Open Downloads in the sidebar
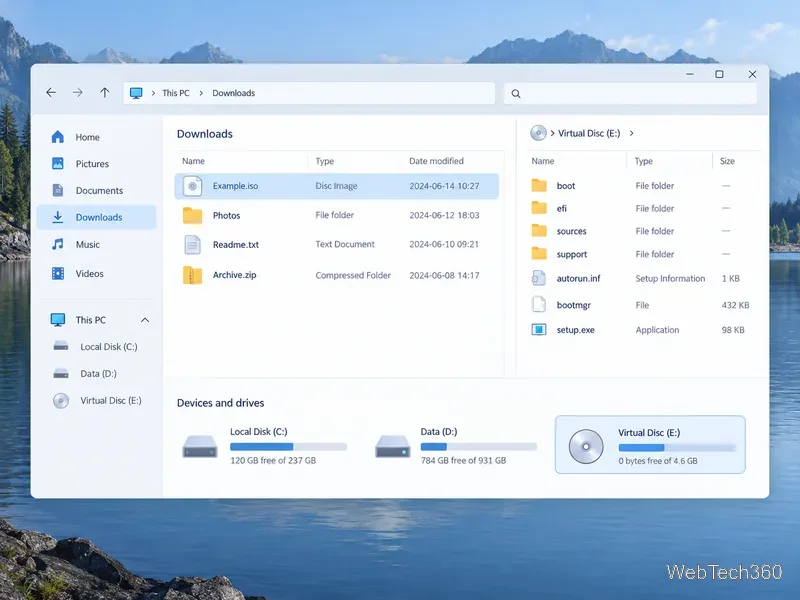 97,217
